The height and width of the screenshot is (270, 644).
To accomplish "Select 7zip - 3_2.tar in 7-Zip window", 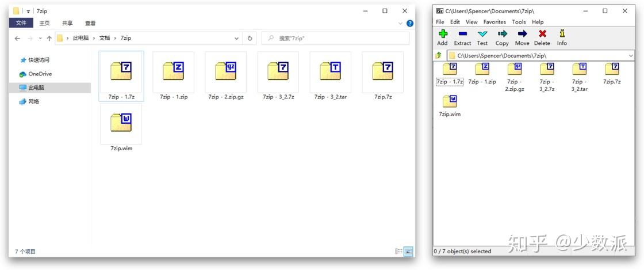I will [x=580, y=77].
